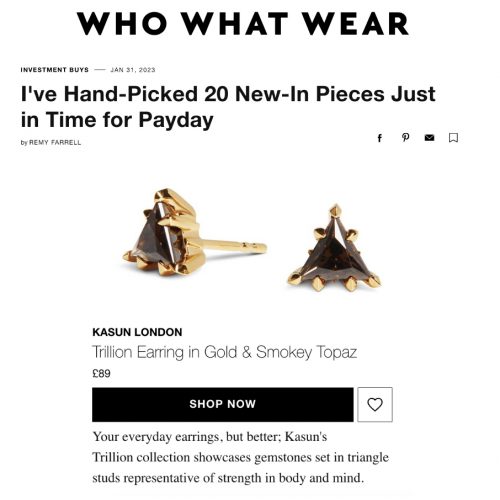View the side-view earring stud image

tap(194, 233)
